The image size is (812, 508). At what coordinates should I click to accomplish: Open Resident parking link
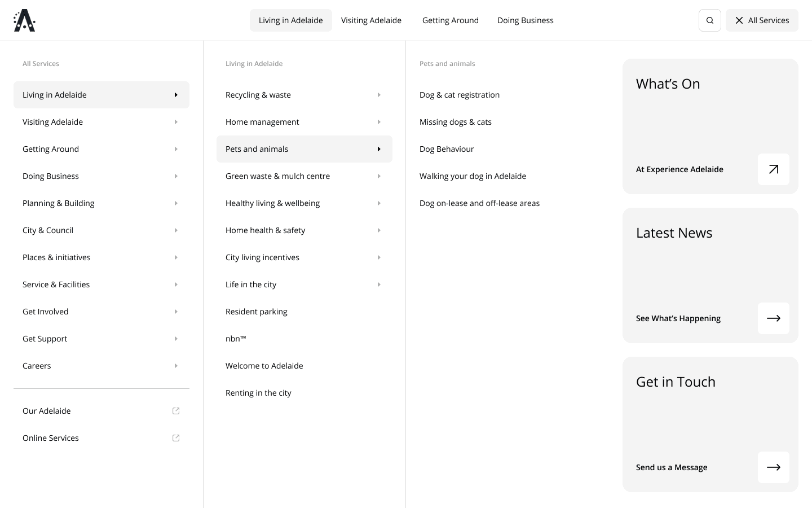click(x=257, y=312)
